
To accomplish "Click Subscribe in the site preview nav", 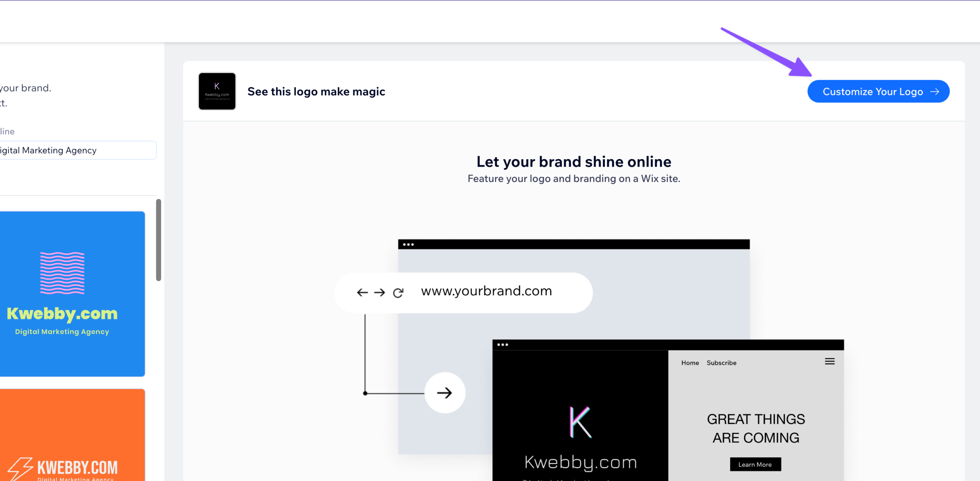I will (721, 363).
